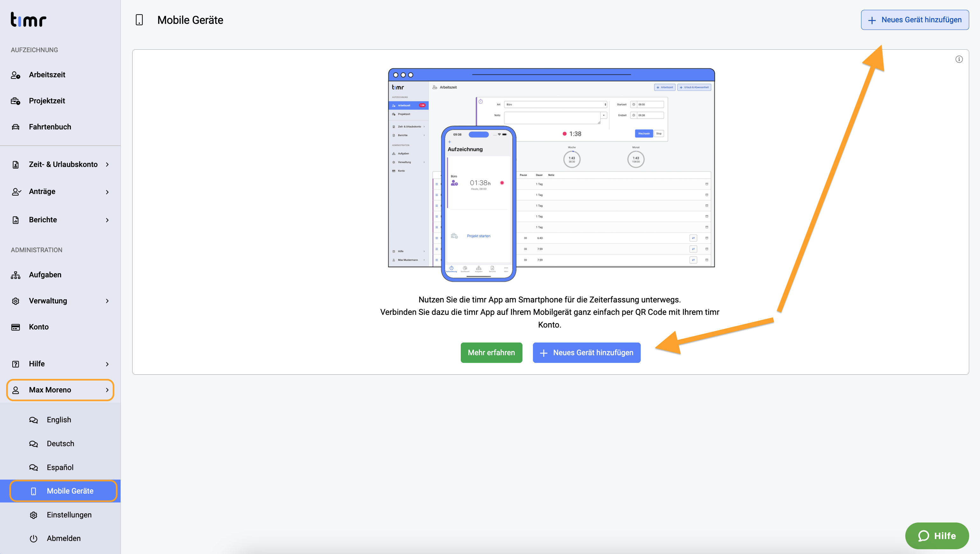Open the green Hilfe chat button
980x554 pixels.
tap(937, 536)
